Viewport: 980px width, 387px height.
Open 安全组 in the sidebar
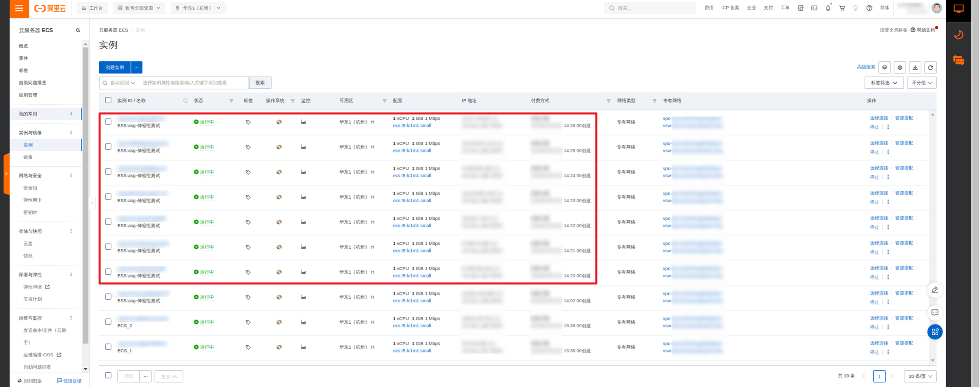30,188
